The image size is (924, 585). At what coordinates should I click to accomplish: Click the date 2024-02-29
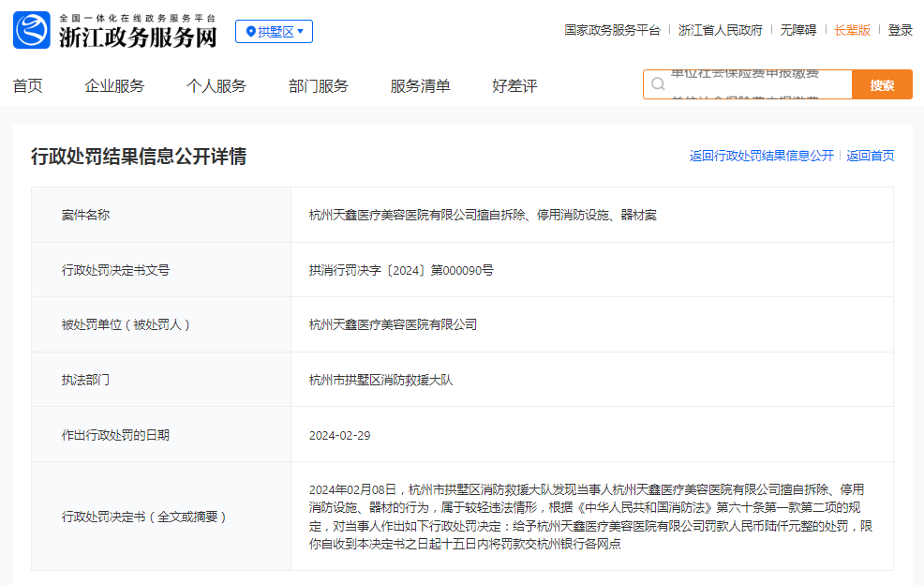(x=340, y=435)
